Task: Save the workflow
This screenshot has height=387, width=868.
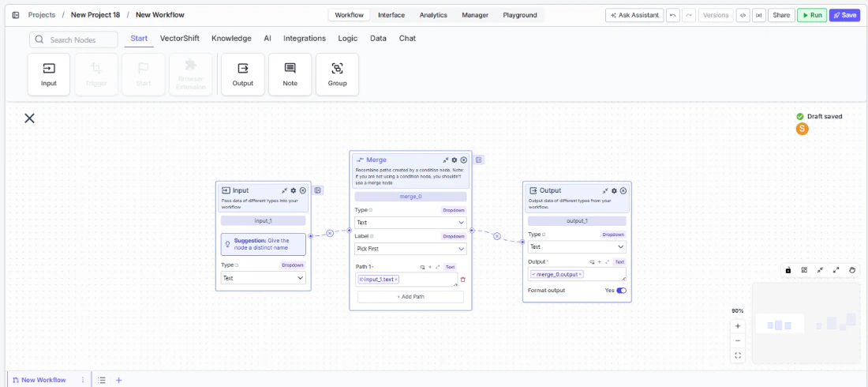Action: click(845, 15)
